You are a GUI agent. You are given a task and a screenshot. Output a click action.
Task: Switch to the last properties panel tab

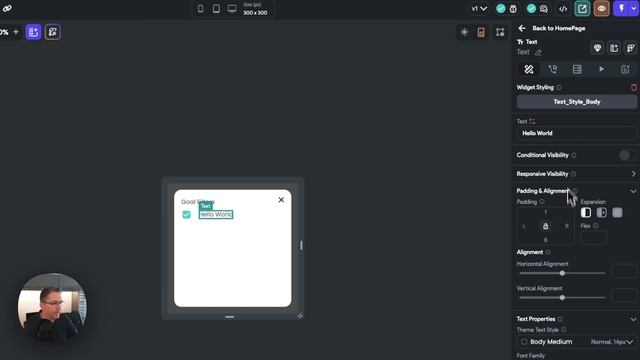pos(625,69)
